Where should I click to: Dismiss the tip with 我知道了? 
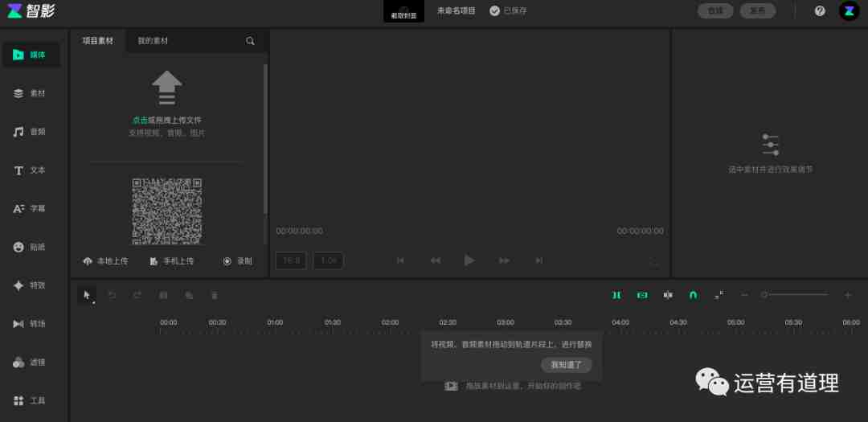(x=567, y=364)
